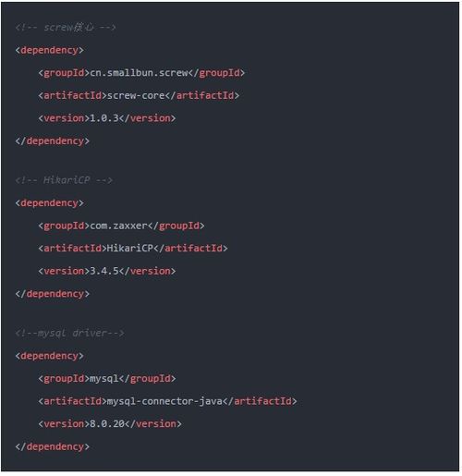Click the first closing dependency tag
This screenshot has width=462, height=476.
[53, 140]
